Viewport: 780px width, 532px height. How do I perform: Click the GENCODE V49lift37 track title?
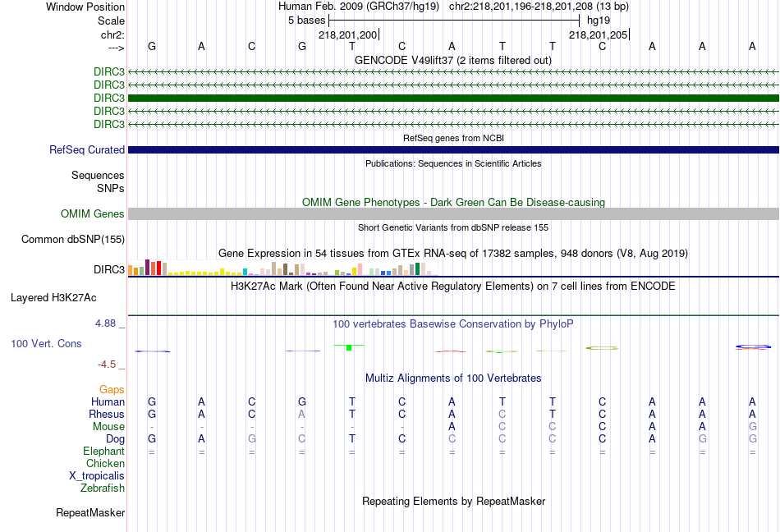click(x=452, y=60)
